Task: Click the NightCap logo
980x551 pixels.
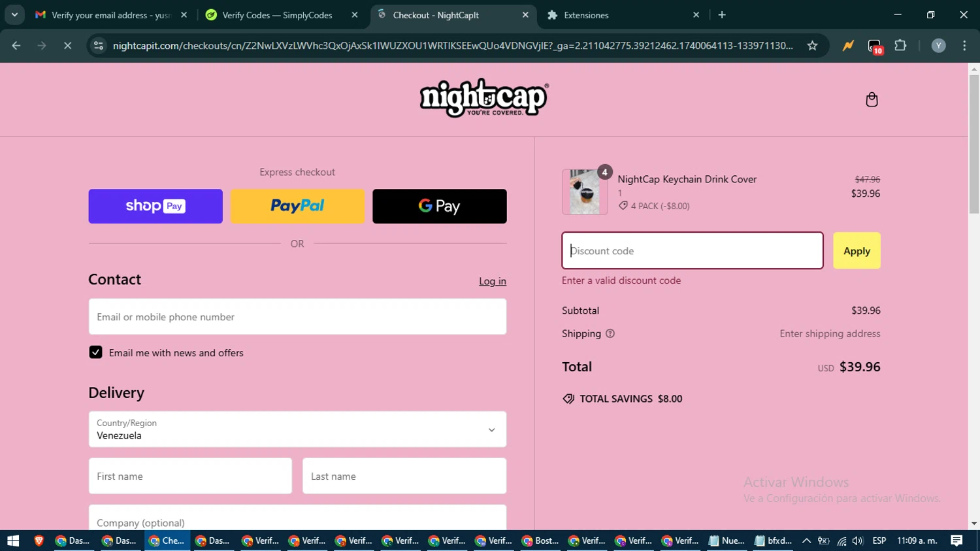Action: [484, 98]
